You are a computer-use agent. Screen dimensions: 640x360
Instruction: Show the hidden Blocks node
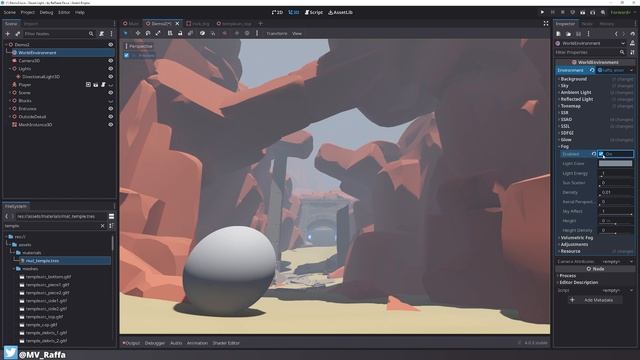(x=111, y=100)
